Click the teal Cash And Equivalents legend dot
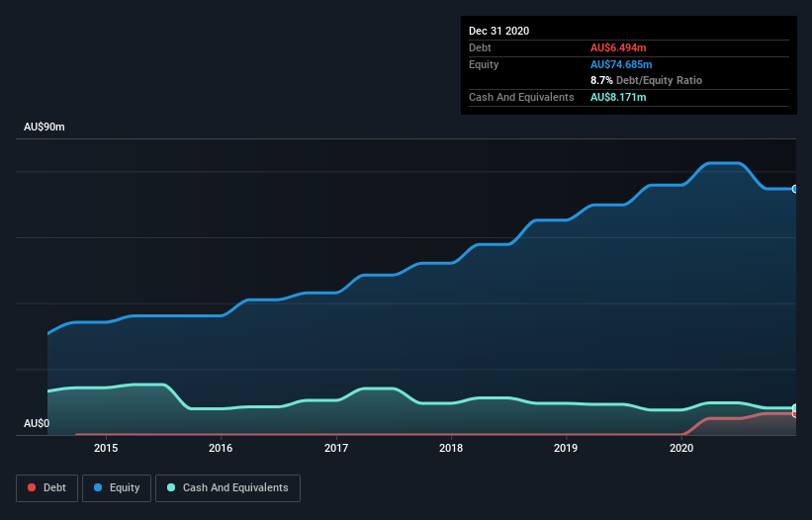Viewport: 812px width, 520px height. click(x=171, y=487)
